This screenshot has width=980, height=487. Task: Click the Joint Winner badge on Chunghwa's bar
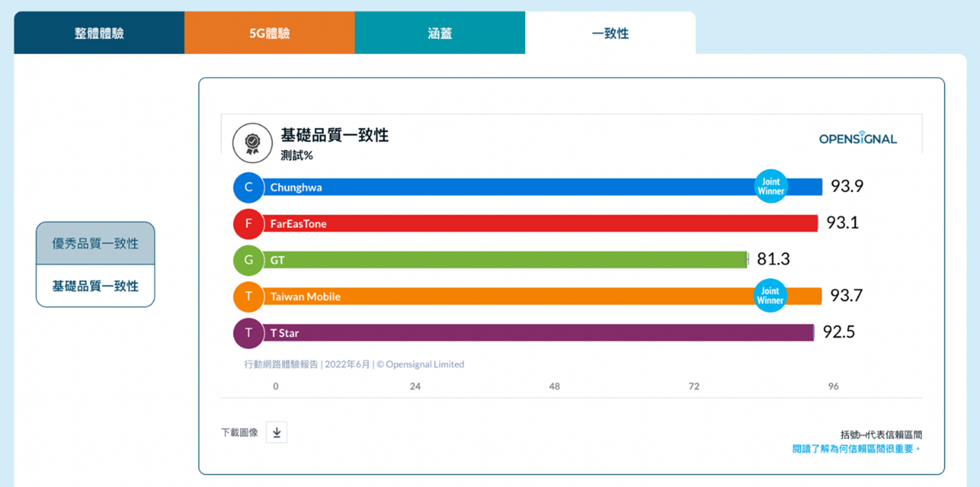coord(770,186)
